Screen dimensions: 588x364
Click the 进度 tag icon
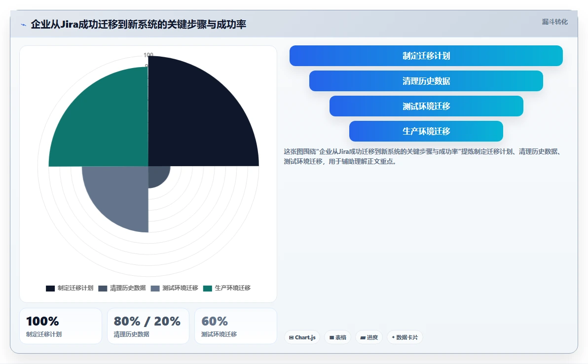click(363, 338)
